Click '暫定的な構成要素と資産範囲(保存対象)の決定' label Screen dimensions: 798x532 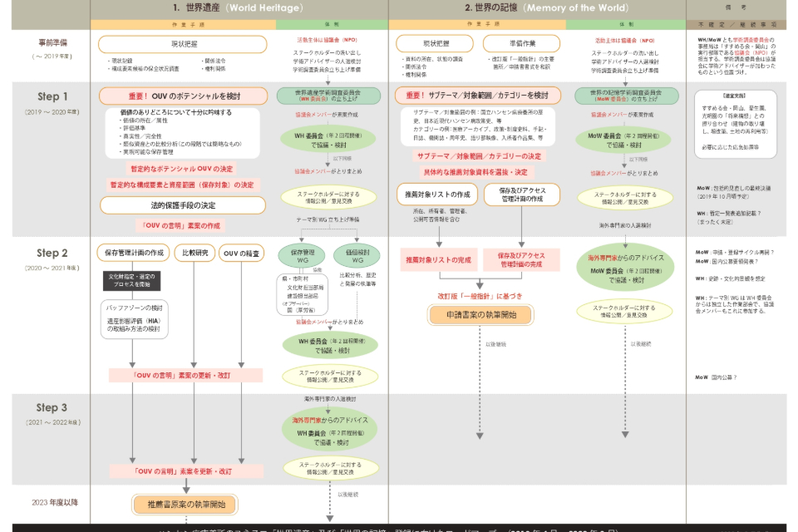182,185
